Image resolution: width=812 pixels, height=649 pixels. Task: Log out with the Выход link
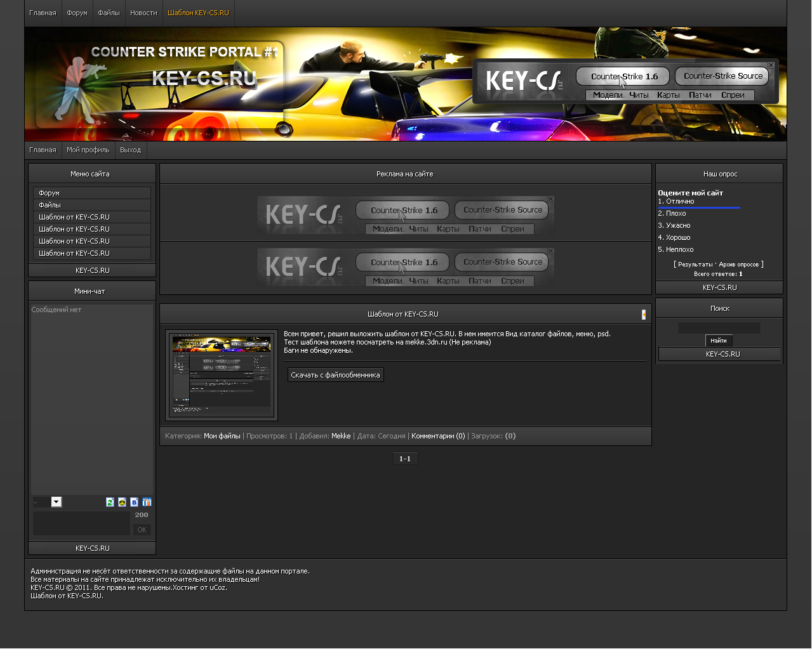(130, 150)
